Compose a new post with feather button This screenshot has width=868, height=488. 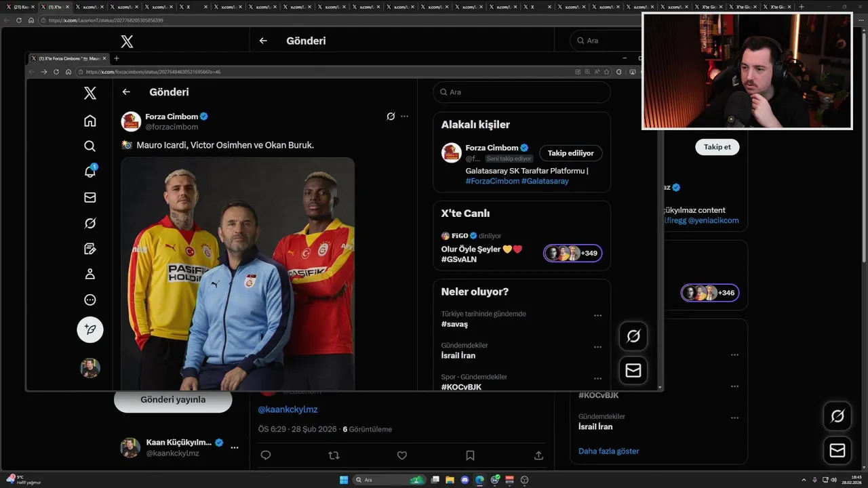pos(90,330)
